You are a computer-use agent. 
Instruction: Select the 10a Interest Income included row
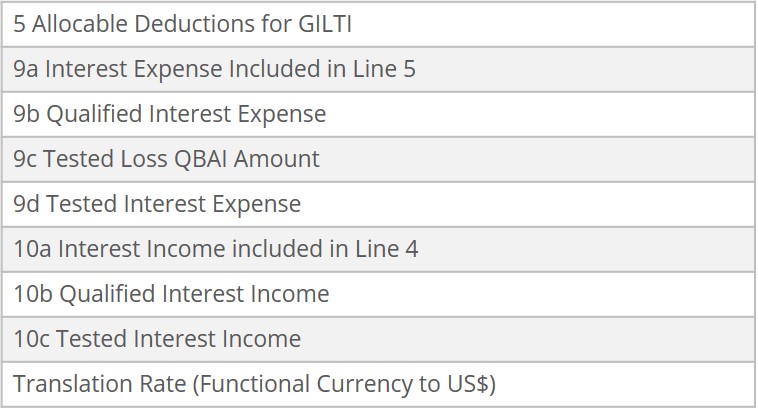pos(378,249)
